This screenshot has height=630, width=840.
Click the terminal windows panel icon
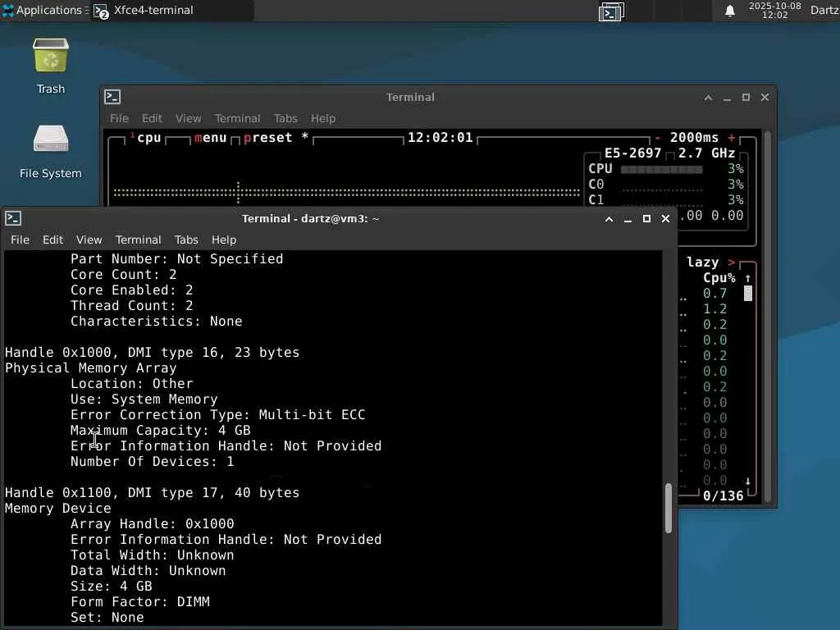[x=610, y=11]
